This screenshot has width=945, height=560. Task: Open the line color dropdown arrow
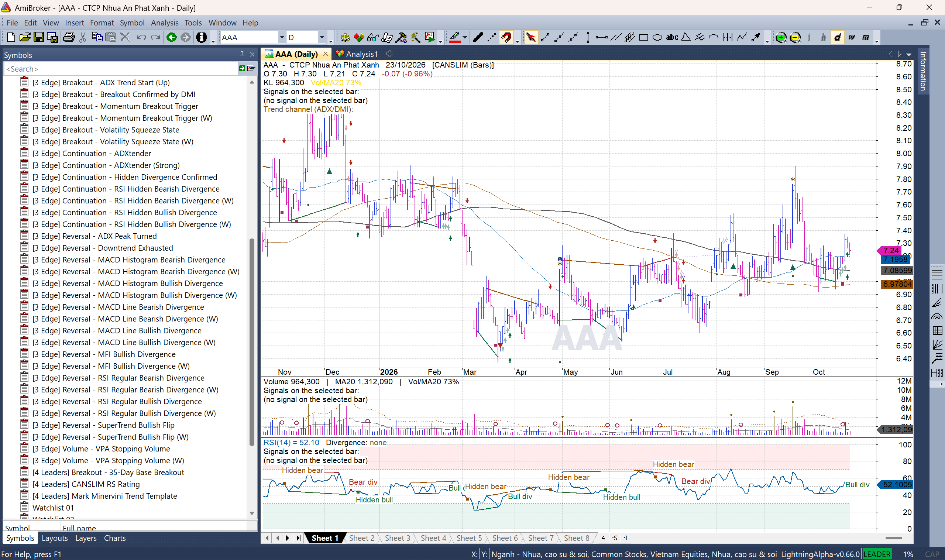coord(465,37)
